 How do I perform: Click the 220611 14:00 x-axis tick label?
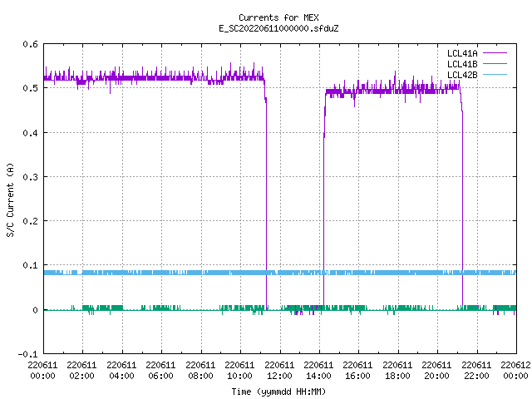click(318, 371)
